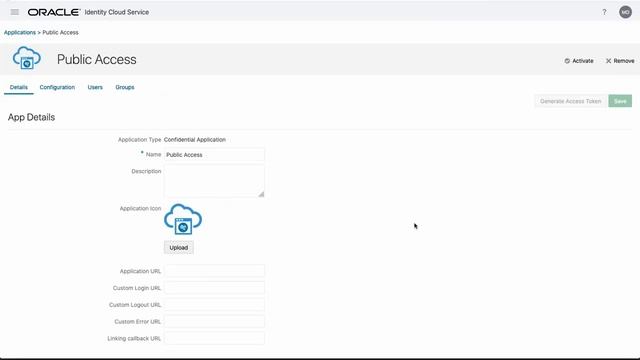Click the App Details heading
The width and height of the screenshot is (640, 360).
(x=31, y=117)
